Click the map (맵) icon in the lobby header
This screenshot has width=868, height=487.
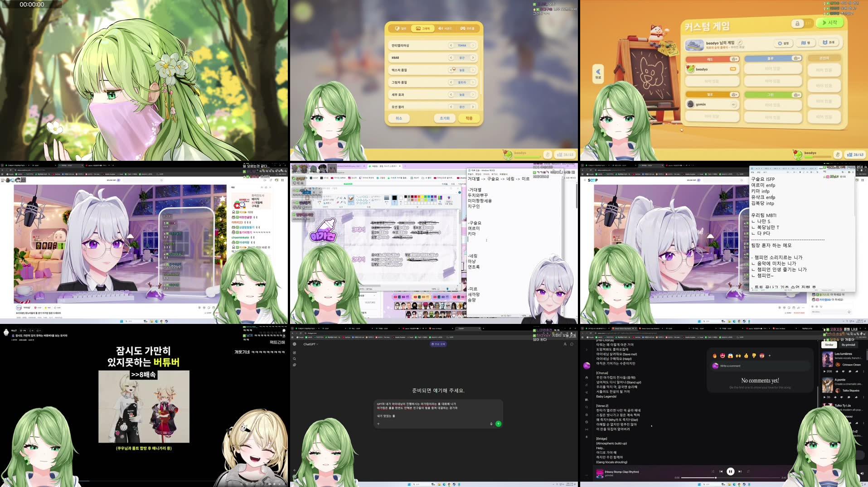(x=805, y=43)
